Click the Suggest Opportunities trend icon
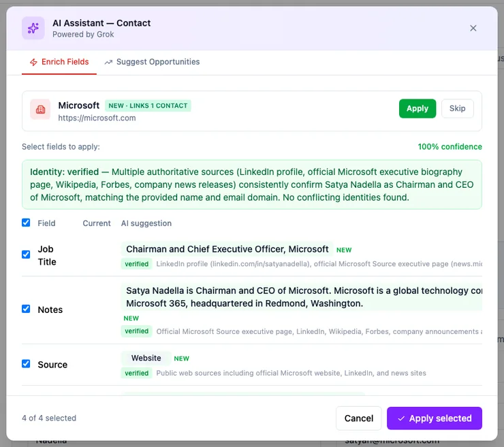 pyautogui.click(x=108, y=62)
